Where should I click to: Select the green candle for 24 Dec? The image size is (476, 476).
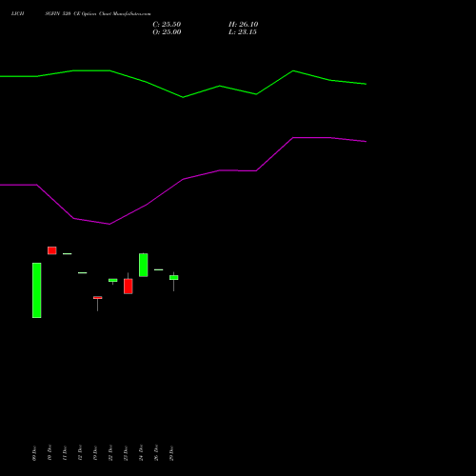[144, 265]
